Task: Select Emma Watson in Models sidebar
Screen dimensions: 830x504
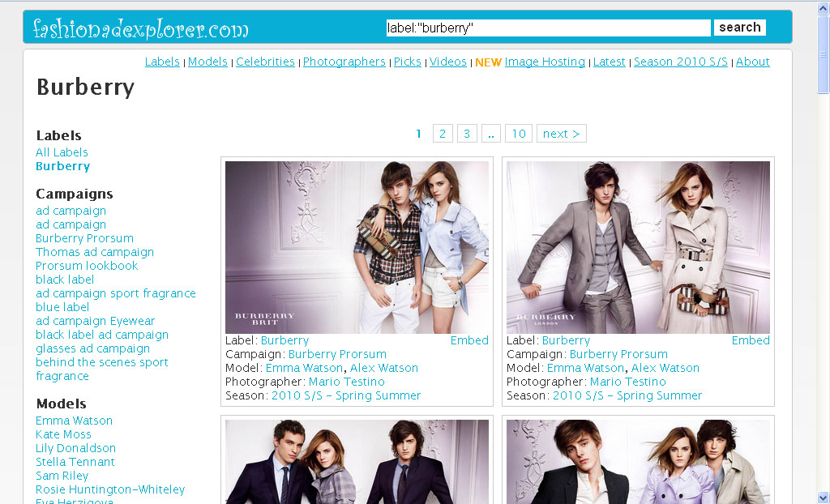Action: (x=74, y=421)
